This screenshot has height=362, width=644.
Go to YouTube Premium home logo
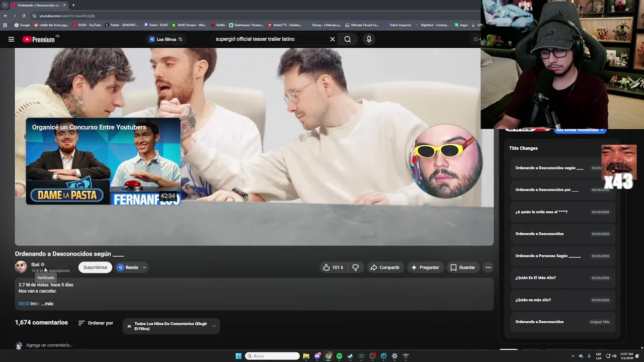click(x=39, y=39)
